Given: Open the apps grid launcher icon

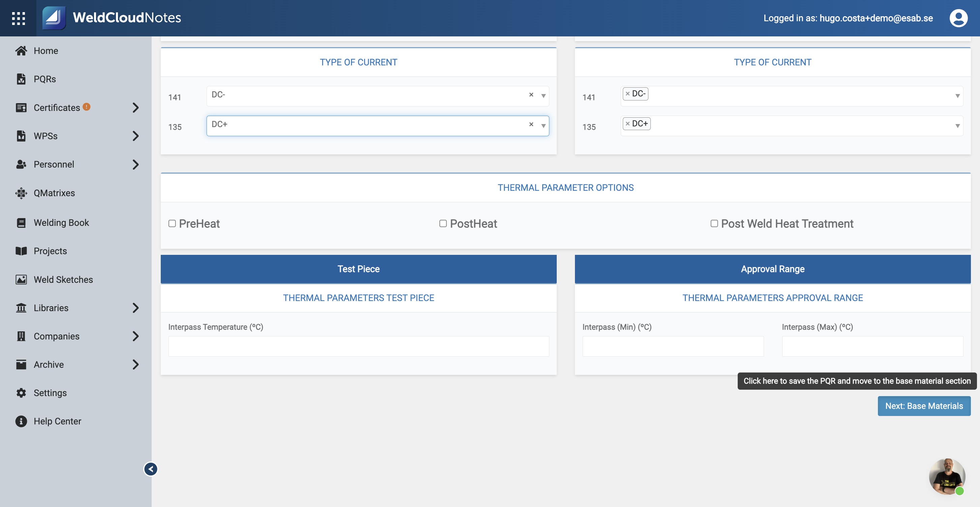Looking at the screenshot, I should point(18,18).
